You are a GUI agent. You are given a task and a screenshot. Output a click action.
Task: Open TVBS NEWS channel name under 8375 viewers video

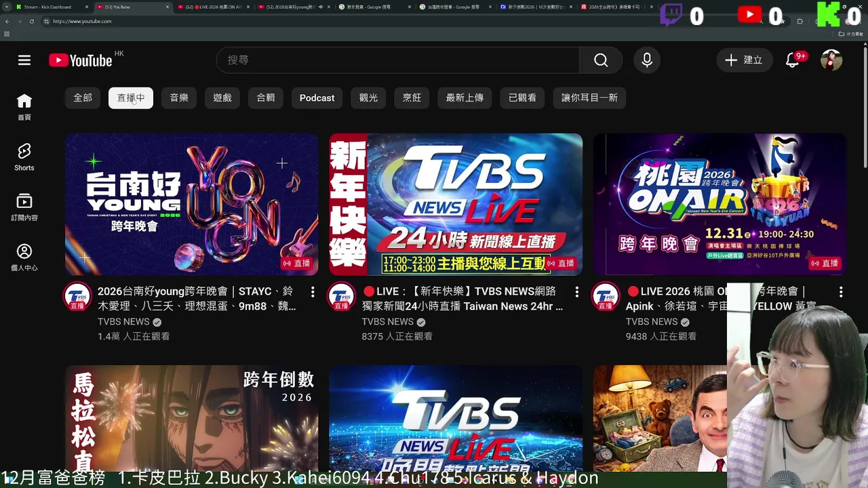(387, 322)
